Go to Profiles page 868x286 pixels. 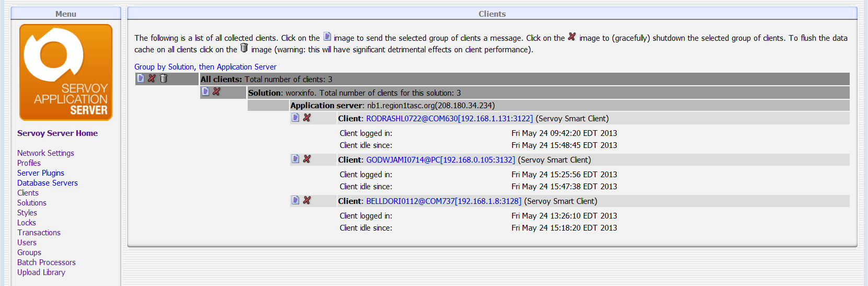coord(29,163)
